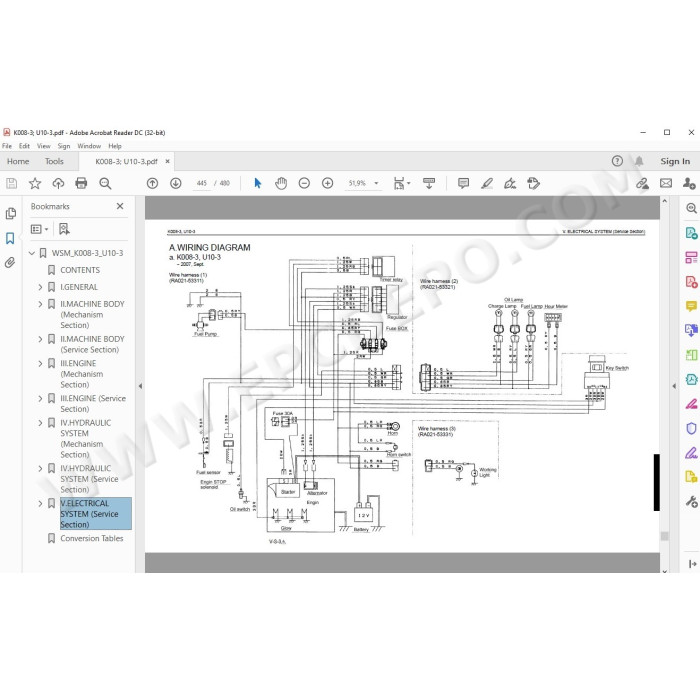Zoom in with the plus button
The height and width of the screenshot is (700, 700).
(328, 183)
